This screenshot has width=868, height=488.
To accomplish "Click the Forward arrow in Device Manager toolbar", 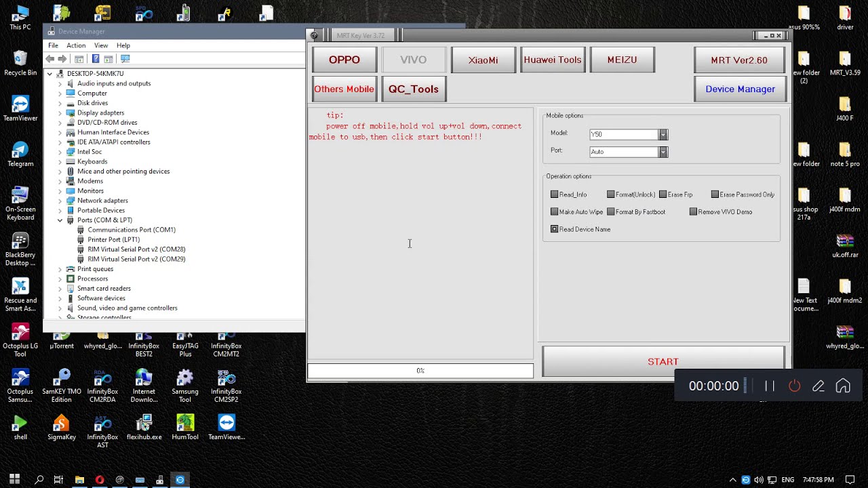I will coord(62,59).
